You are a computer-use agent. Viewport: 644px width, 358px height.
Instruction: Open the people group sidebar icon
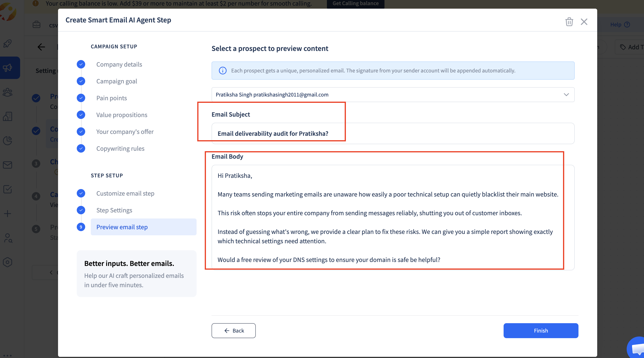click(7, 92)
